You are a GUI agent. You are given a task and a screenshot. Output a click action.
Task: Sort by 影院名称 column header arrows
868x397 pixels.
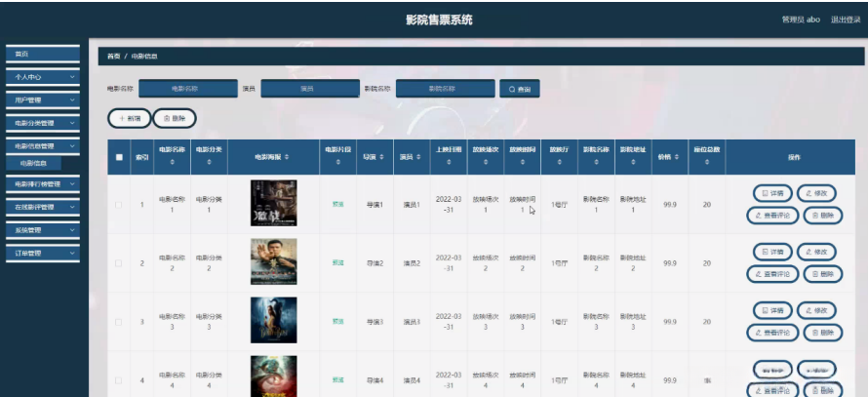pyautogui.click(x=596, y=162)
